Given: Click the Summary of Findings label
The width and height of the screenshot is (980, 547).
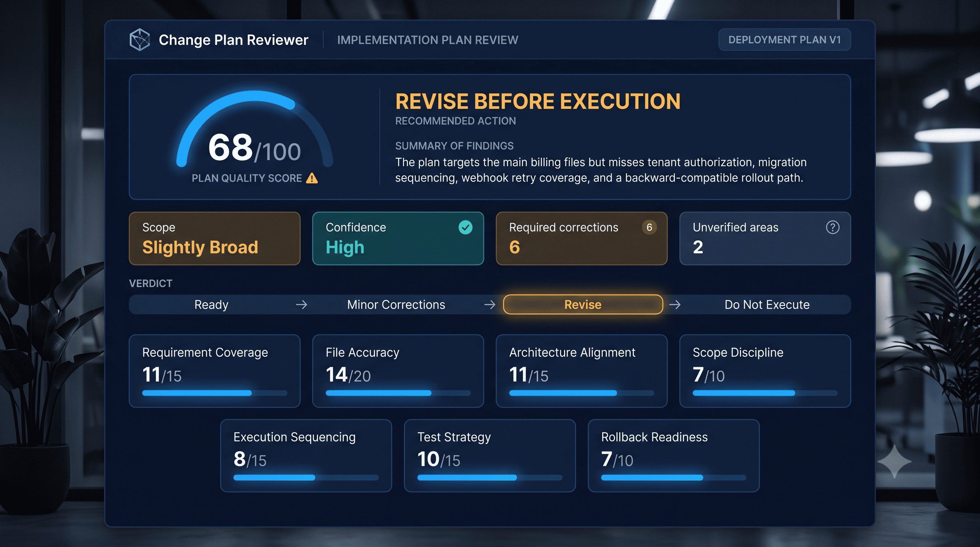Looking at the screenshot, I should pos(454,146).
